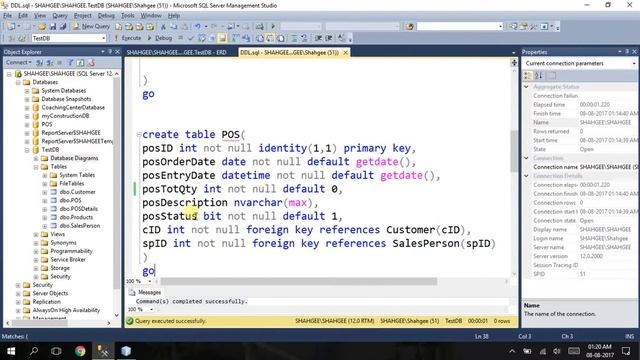Click the split editor handle above the scrollbar
640x360 pixels.
click(x=514, y=62)
